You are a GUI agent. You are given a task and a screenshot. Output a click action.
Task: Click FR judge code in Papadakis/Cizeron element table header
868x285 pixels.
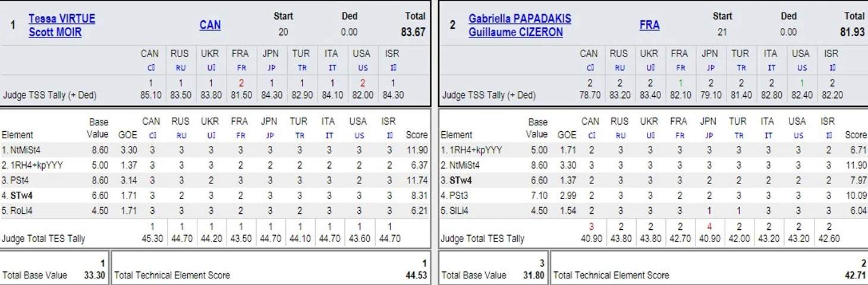click(678, 135)
